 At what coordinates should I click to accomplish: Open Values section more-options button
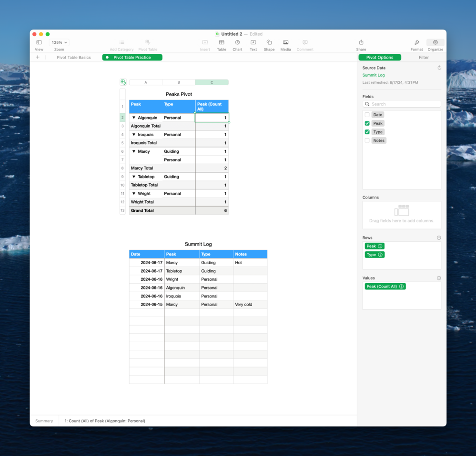(439, 278)
